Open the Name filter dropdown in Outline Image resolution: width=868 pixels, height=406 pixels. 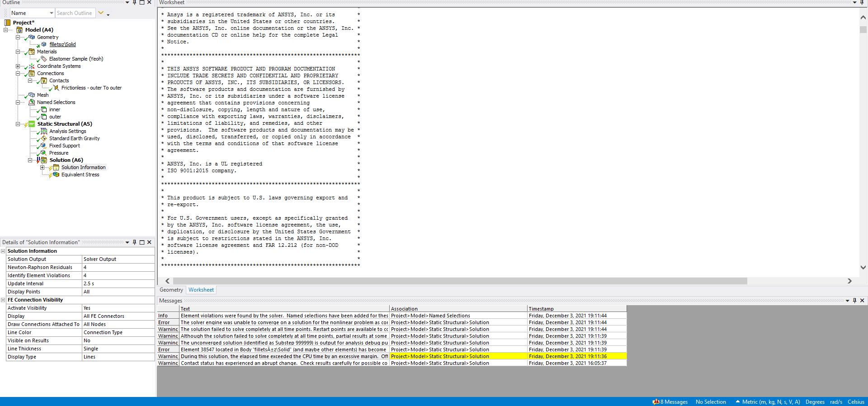[52, 13]
